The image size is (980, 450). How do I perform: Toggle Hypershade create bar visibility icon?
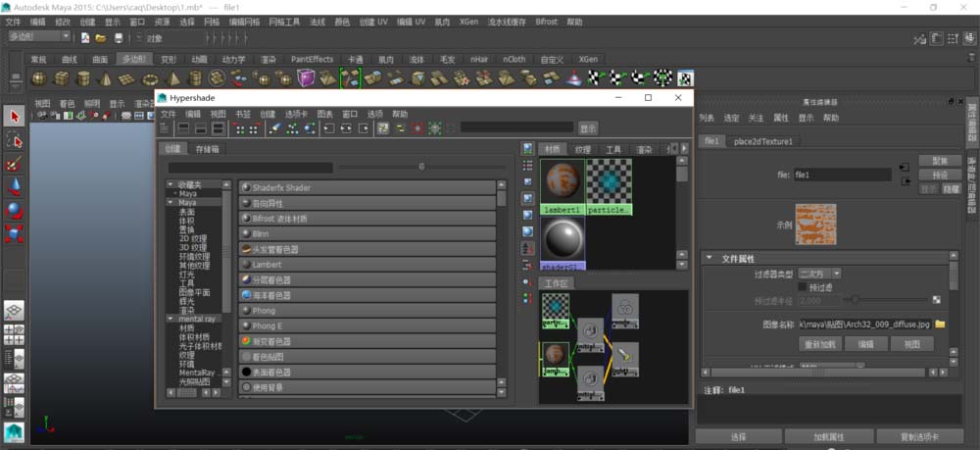coord(165,128)
